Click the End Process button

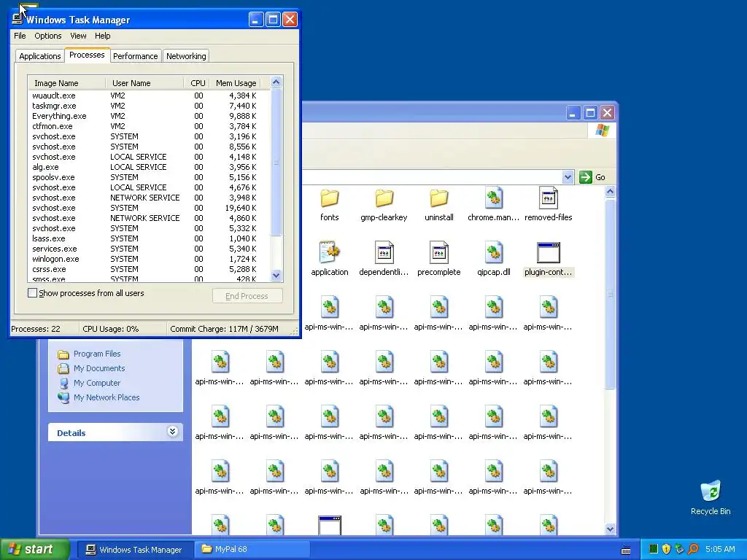247,296
